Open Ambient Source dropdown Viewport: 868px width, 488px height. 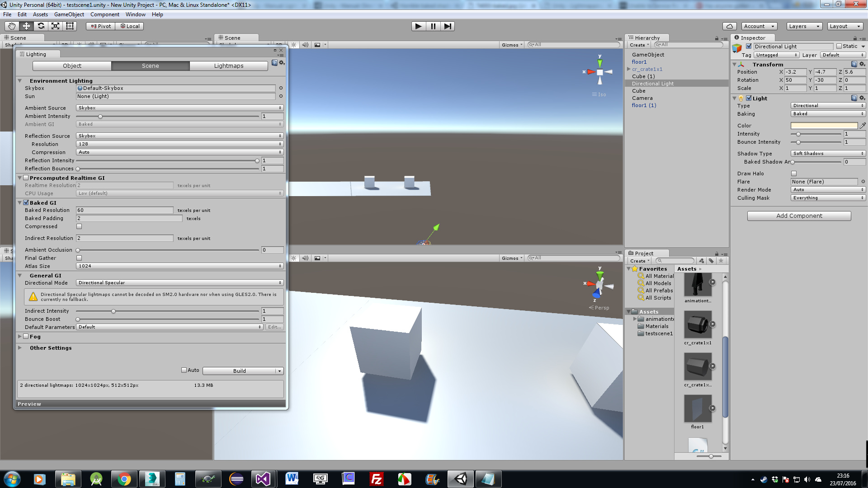click(x=180, y=108)
